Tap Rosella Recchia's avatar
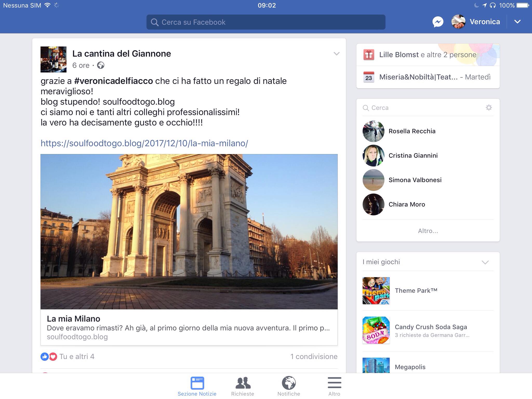The width and height of the screenshot is (532, 399). [373, 131]
